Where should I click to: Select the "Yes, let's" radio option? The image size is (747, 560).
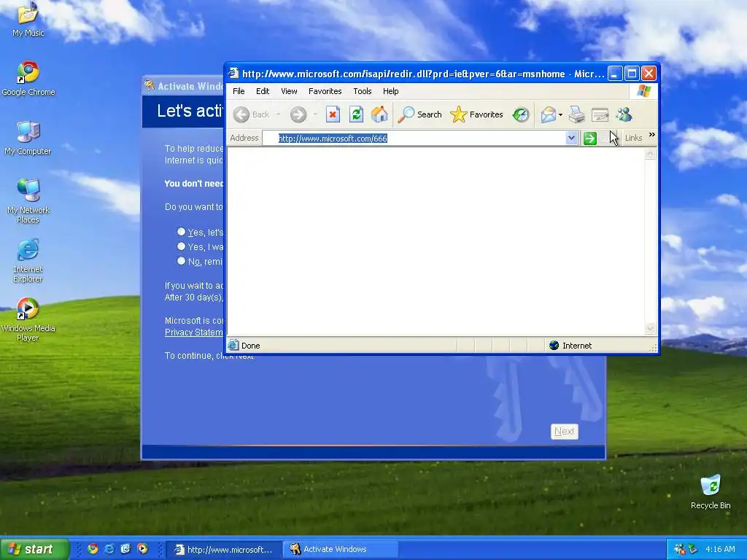coord(181,232)
